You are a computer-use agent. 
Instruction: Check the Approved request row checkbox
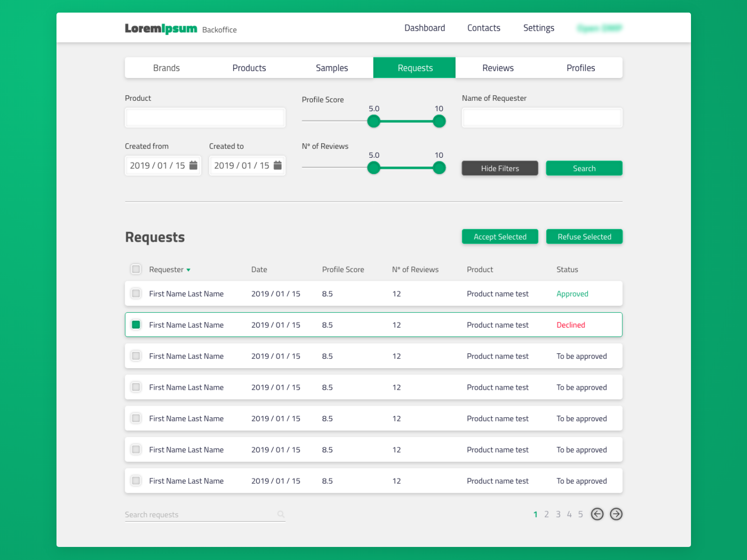click(x=136, y=294)
